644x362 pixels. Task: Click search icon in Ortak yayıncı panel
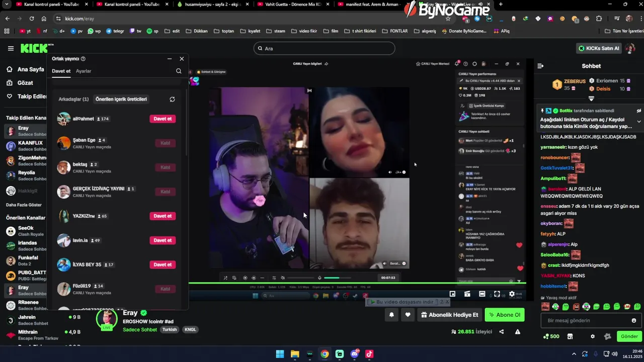[x=179, y=71]
